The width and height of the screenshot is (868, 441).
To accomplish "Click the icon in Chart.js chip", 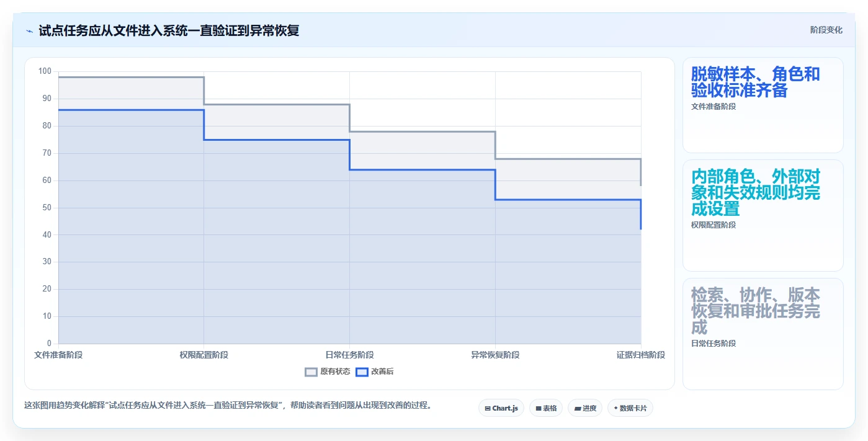I will [x=488, y=408].
